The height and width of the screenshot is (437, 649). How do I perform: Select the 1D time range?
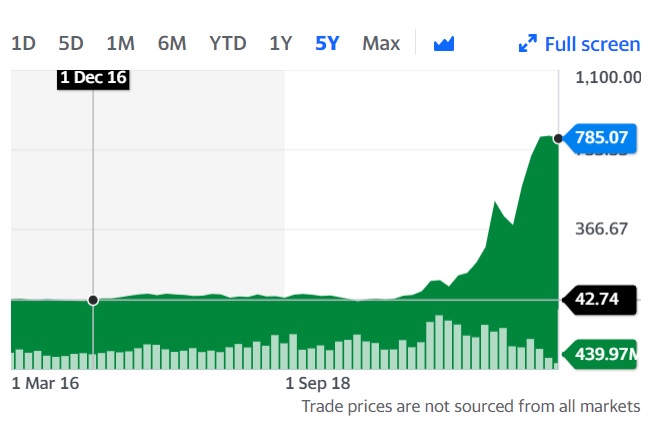click(23, 43)
